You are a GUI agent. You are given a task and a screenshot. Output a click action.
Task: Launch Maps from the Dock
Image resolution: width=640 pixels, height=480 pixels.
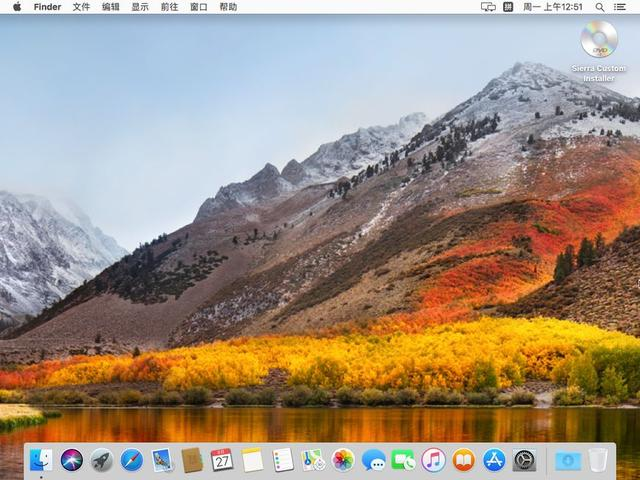[x=313, y=460]
